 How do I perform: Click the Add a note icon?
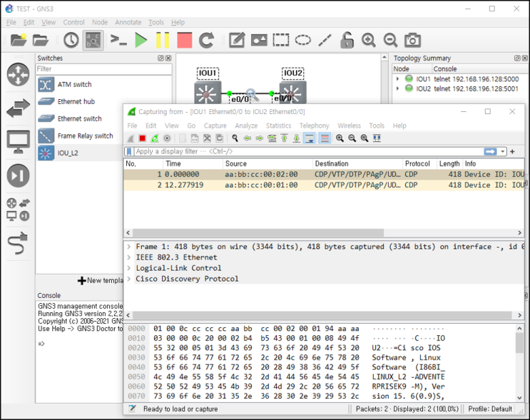(x=237, y=40)
